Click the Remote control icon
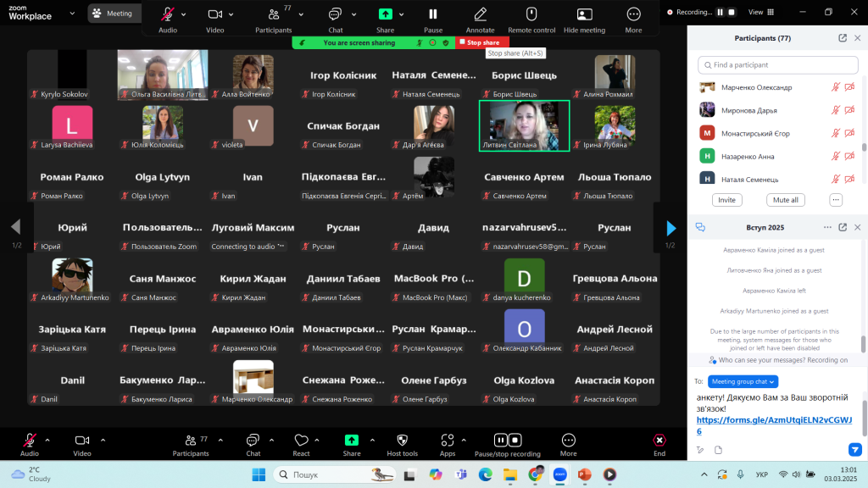868x488 pixels. tap(531, 14)
